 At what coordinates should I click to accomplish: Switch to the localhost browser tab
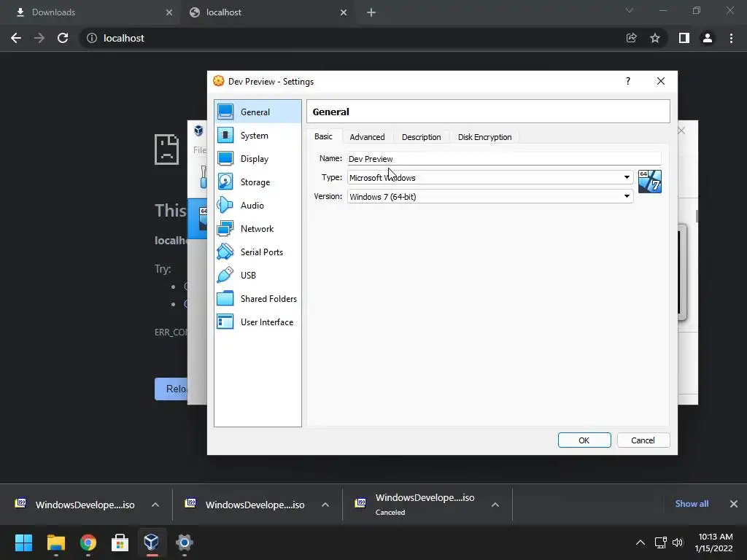(267, 12)
